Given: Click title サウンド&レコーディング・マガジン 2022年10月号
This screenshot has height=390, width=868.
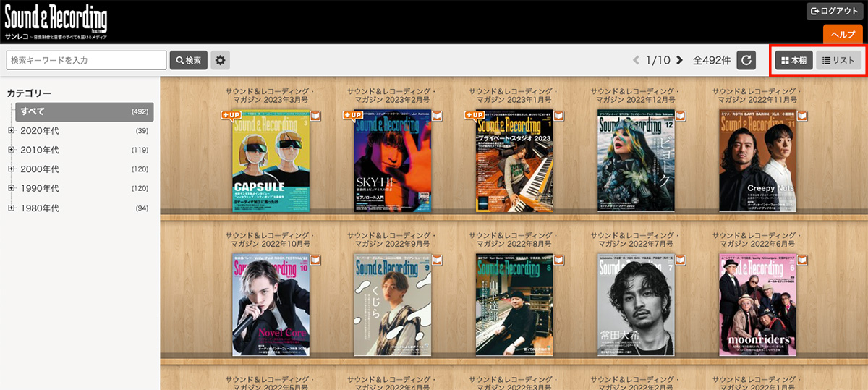Looking at the screenshot, I should 271,240.
